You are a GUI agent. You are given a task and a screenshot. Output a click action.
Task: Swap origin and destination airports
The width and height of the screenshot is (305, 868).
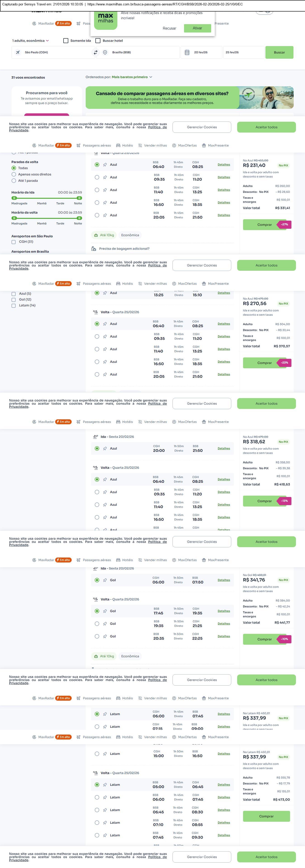pyautogui.click(x=95, y=52)
